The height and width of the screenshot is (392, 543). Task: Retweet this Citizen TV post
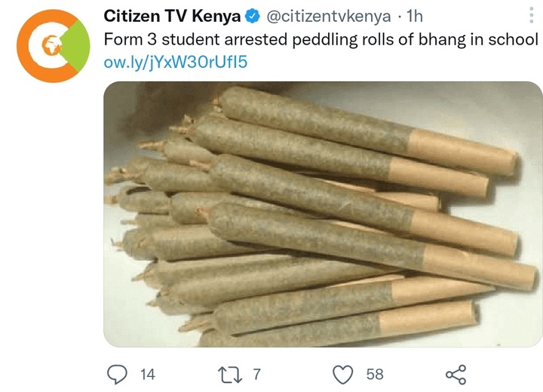click(x=230, y=375)
